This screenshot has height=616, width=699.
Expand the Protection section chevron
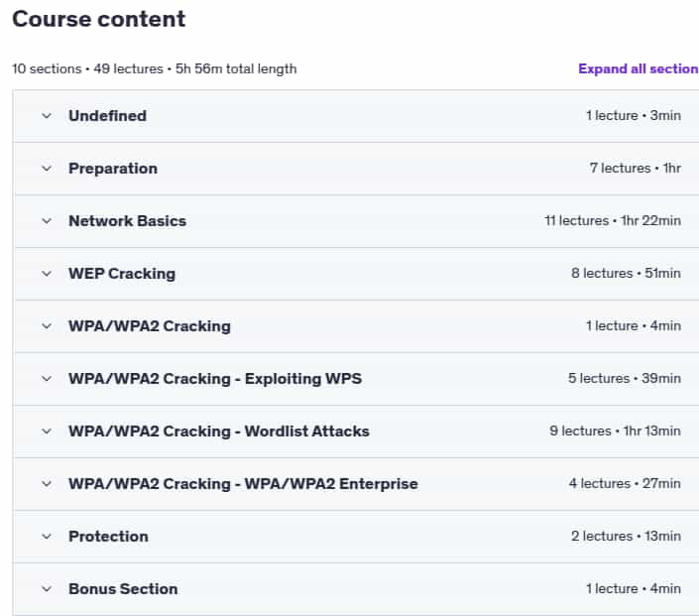(x=47, y=537)
